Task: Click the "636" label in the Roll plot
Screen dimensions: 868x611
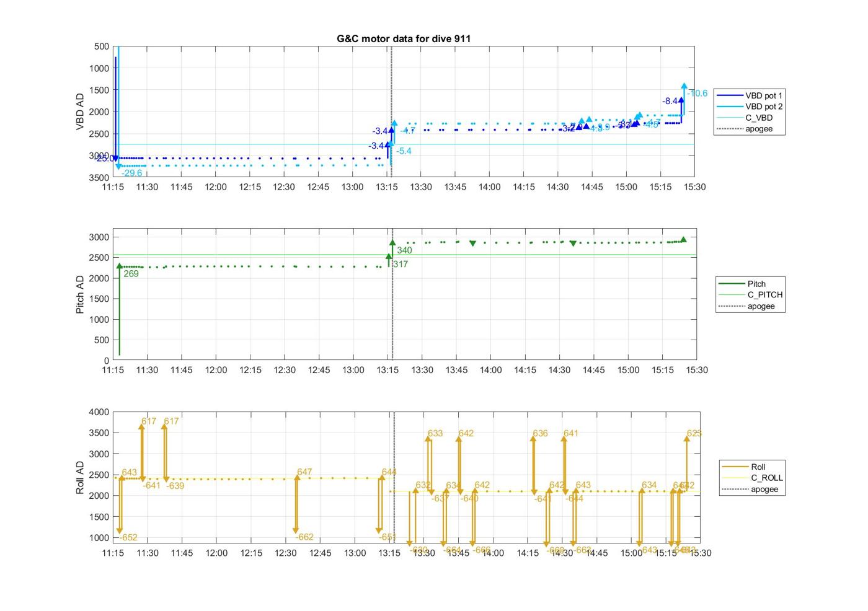Action: (540, 434)
